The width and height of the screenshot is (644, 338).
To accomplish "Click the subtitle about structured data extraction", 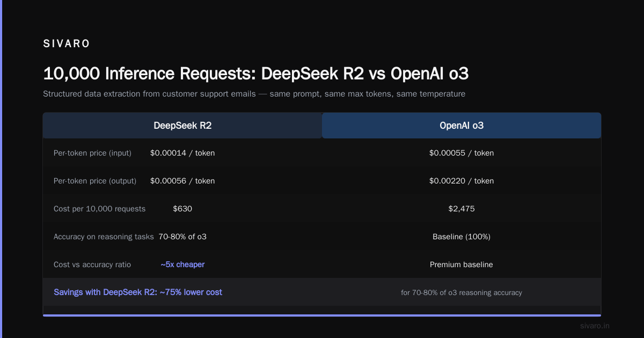I will 254,94.
